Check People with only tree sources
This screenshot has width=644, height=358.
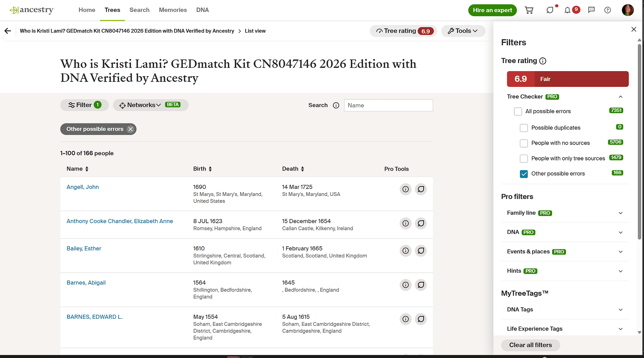tap(524, 158)
